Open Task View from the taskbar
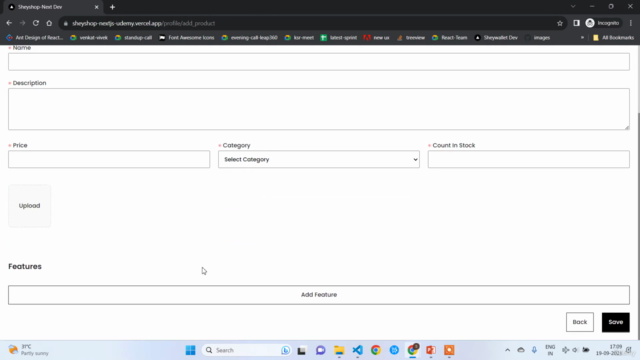Image resolution: width=640 pixels, height=360 pixels. [x=302, y=350]
